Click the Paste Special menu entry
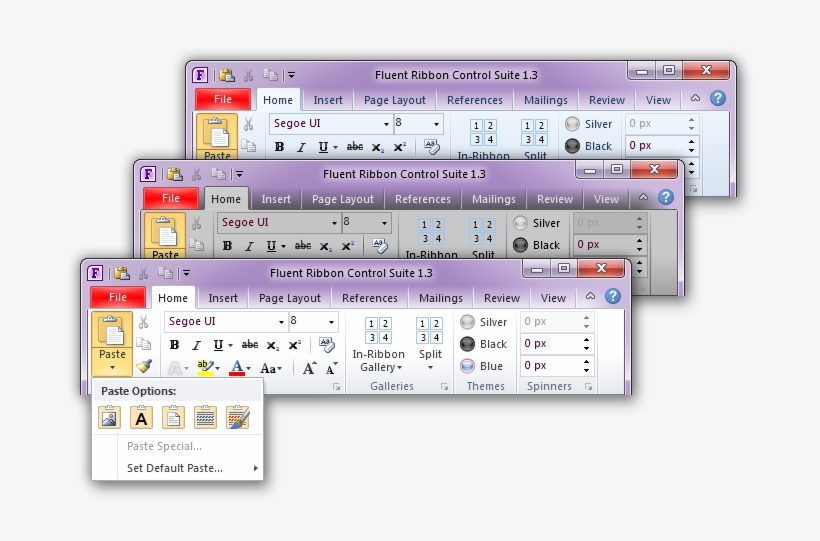 pyautogui.click(x=164, y=446)
